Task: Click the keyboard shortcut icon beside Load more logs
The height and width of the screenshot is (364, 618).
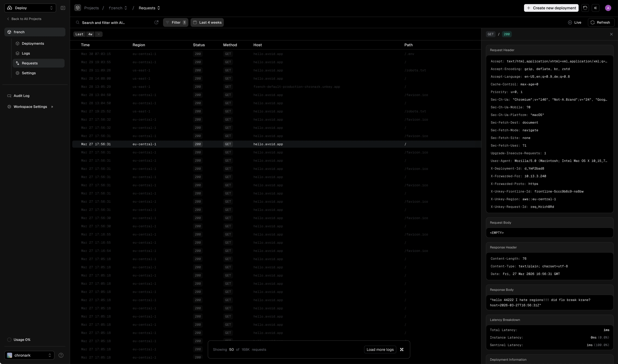Action: (x=402, y=349)
